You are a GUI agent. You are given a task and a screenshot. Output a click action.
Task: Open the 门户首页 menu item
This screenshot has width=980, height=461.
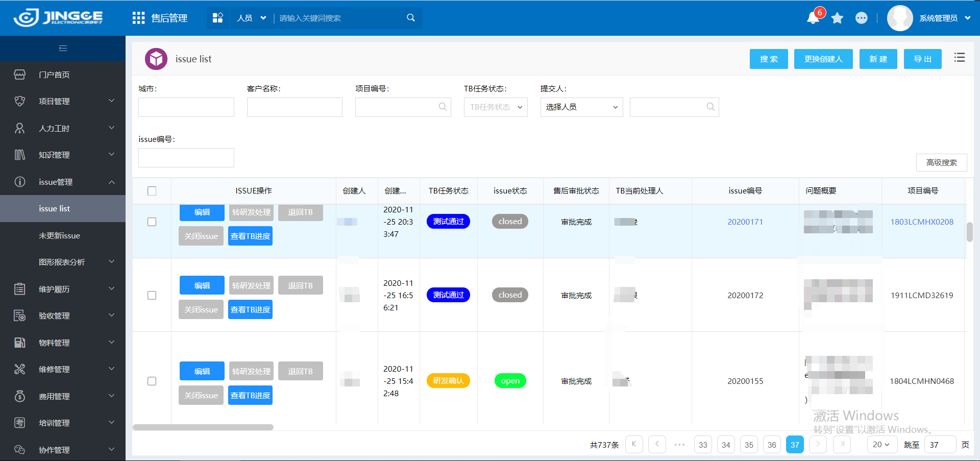tap(63, 75)
